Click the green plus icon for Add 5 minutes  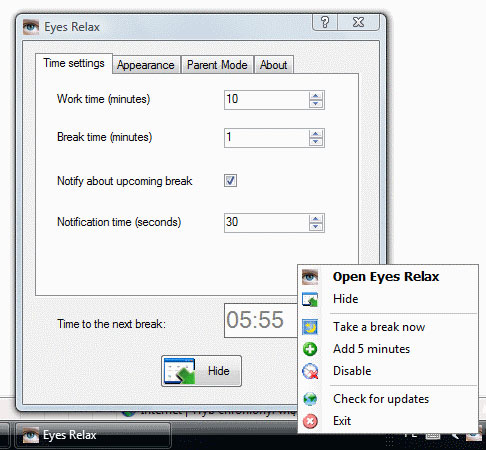[x=310, y=349]
